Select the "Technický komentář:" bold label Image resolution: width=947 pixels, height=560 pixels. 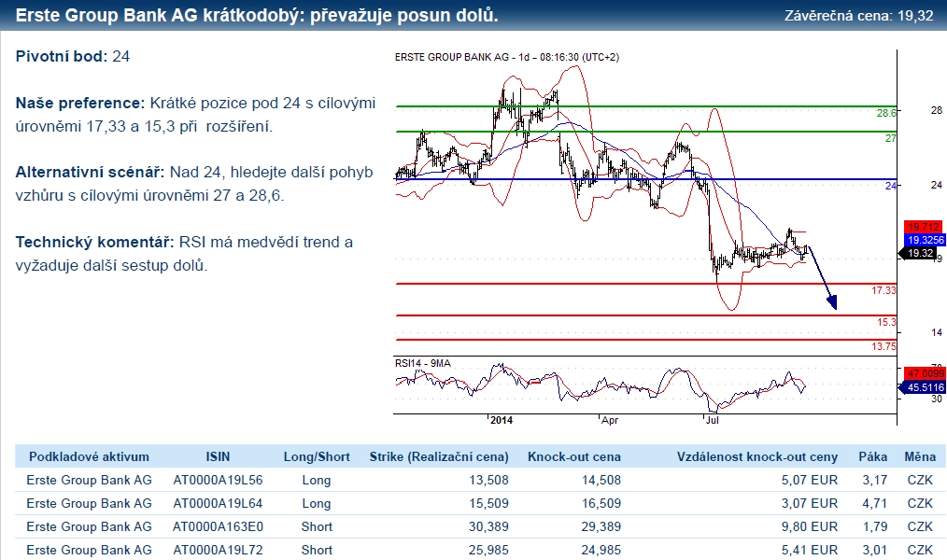pos(95,243)
